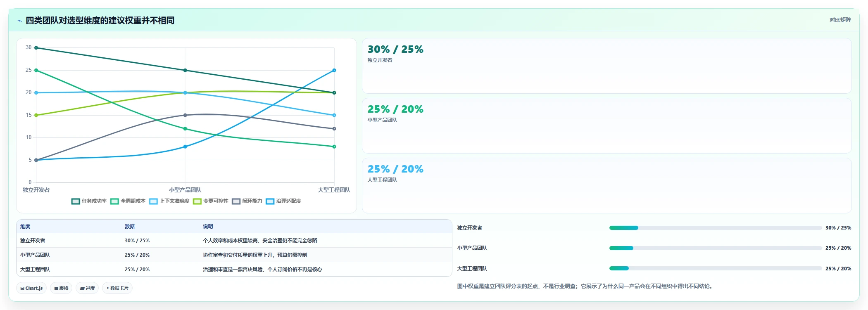This screenshot has width=868, height=310.
Task: Click the x-axis label 小型产品团队 under chart
Action: 185,190
